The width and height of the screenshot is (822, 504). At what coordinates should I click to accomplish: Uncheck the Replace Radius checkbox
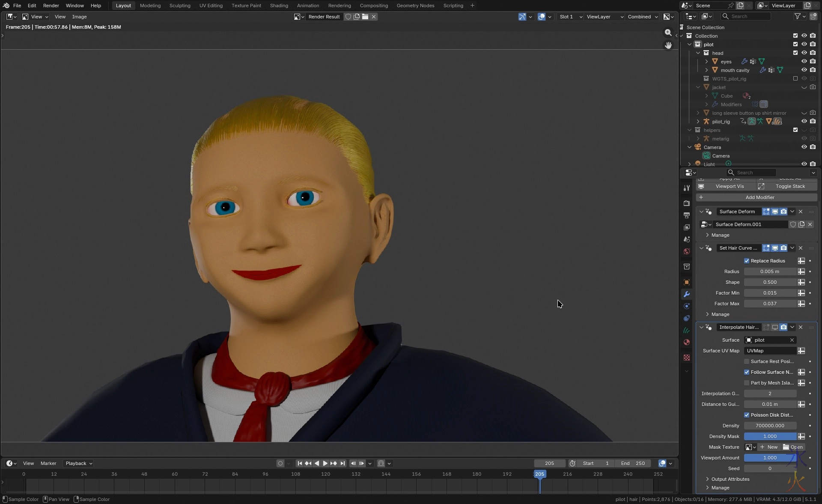747,261
